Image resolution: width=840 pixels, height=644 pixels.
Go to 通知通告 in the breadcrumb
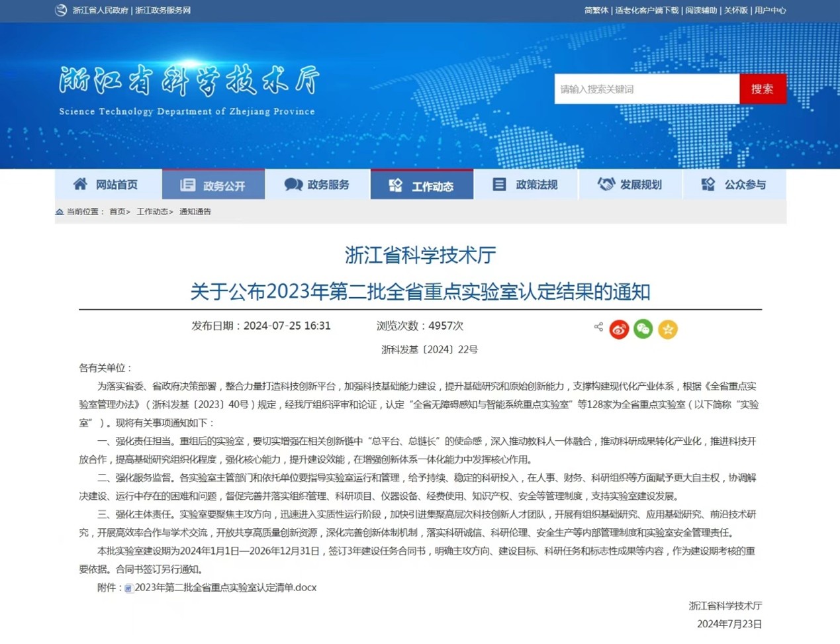click(x=195, y=212)
